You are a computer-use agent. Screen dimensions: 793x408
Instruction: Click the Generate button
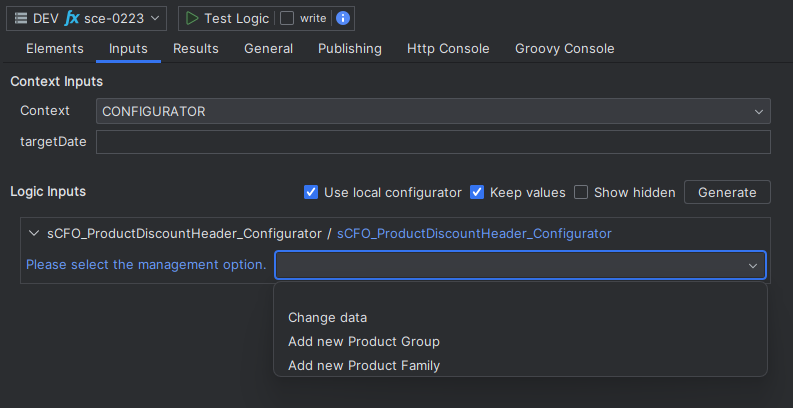(727, 192)
